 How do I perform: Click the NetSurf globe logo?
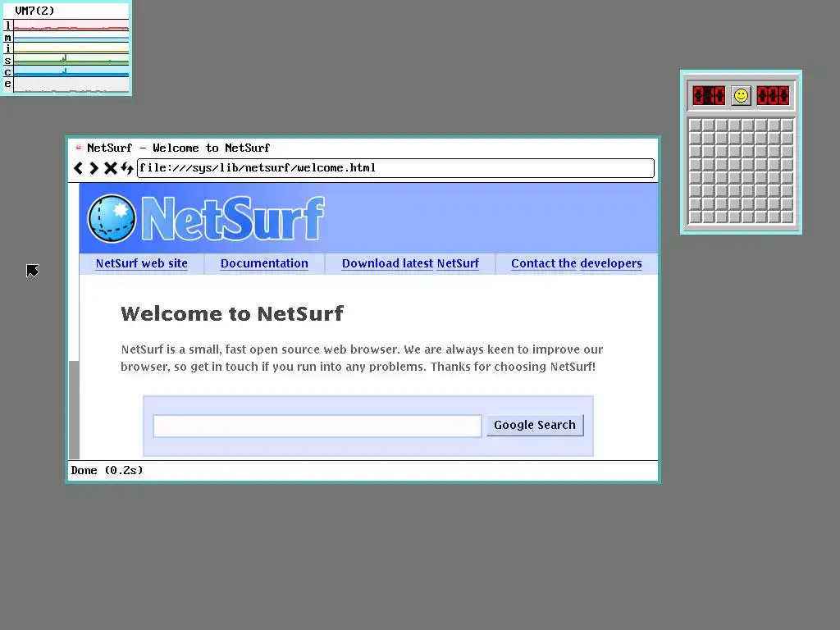(x=112, y=218)
